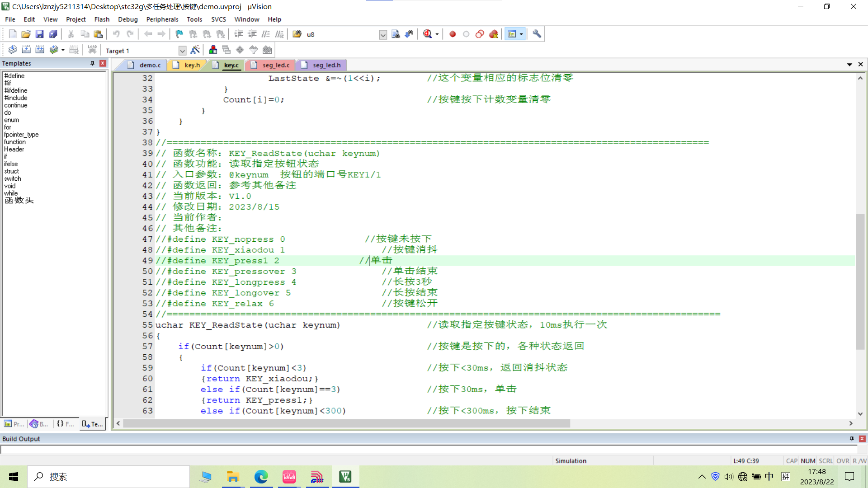Select the #define template entry

(14, 75)
